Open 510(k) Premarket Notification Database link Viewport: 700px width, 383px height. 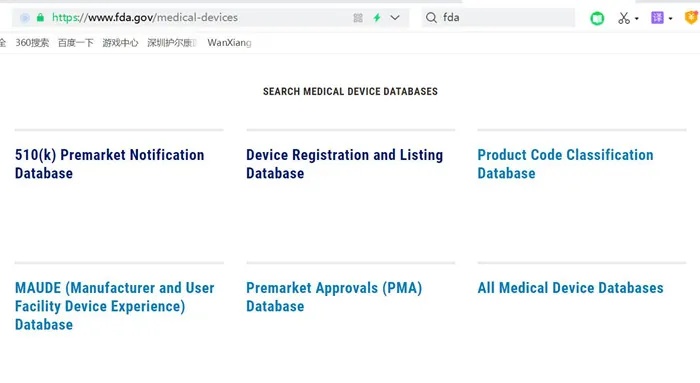click(x=109, y=164)
